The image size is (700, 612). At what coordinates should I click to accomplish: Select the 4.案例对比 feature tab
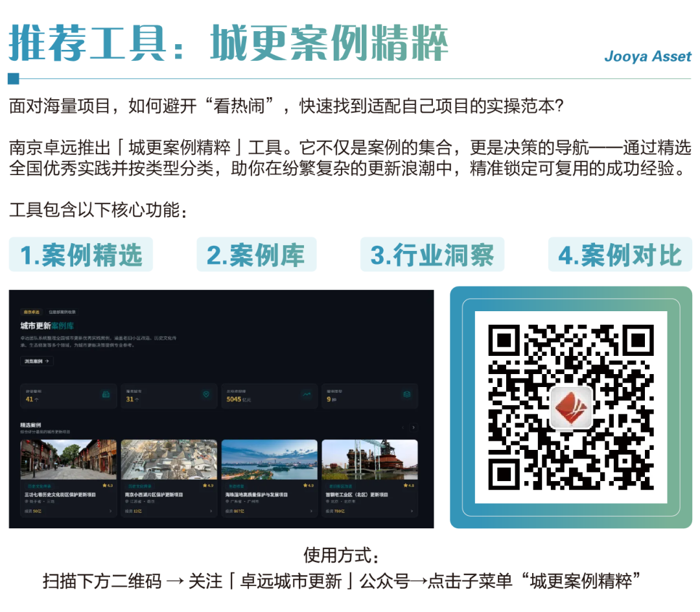(620, 255)
